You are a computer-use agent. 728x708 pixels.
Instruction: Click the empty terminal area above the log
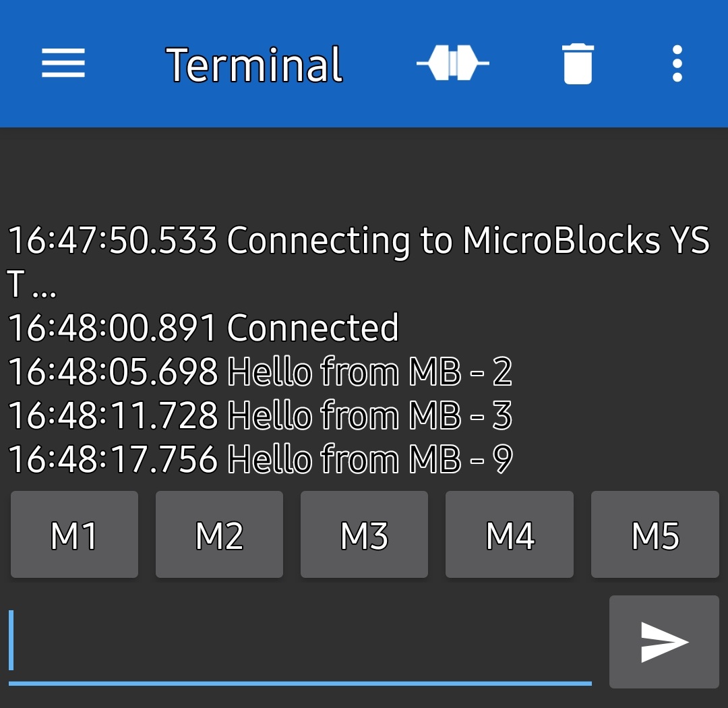pos(364,174)
